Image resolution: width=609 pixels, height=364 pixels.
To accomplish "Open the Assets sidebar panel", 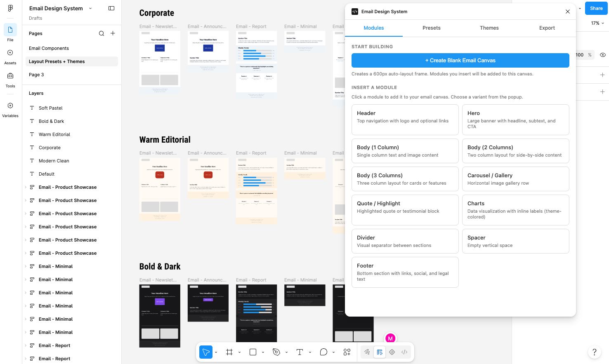I will (10, 56).
